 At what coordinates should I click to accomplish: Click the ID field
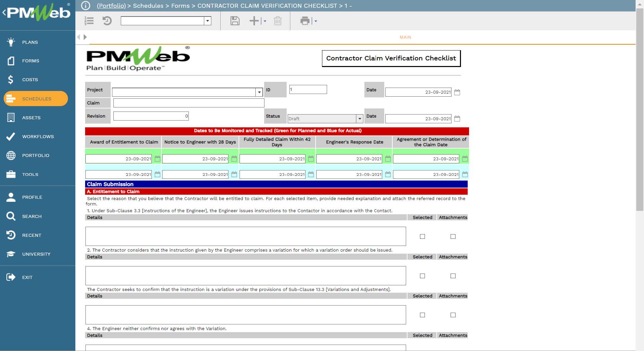[x=308, y=89]
